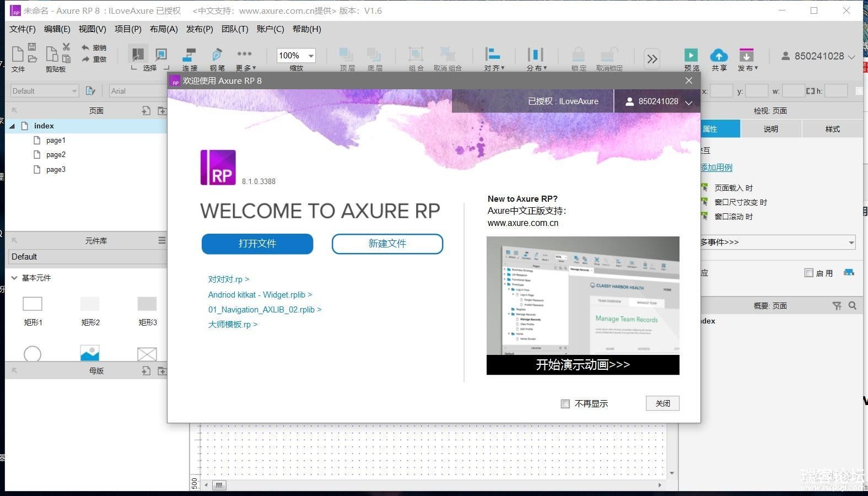
Task: Open the 100% zoom dropdown
Action: coord(311,56)
